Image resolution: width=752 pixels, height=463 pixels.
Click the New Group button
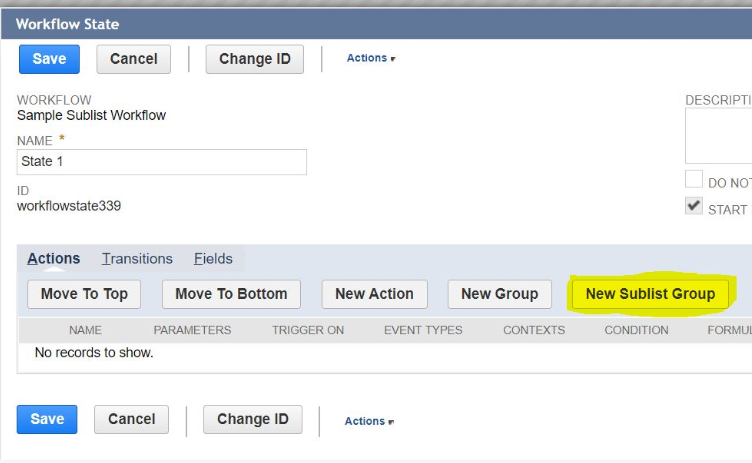[x=499, y=294]
